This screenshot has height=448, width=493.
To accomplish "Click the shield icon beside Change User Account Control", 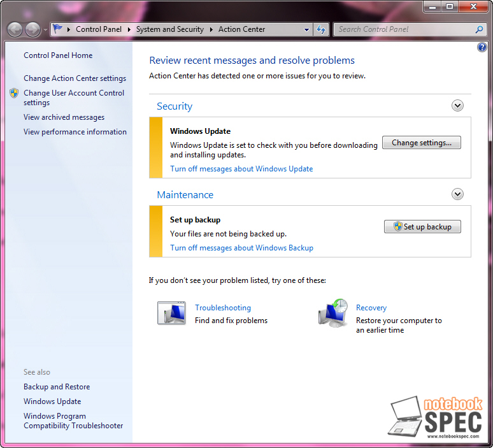I will click(x=14, y=93).
